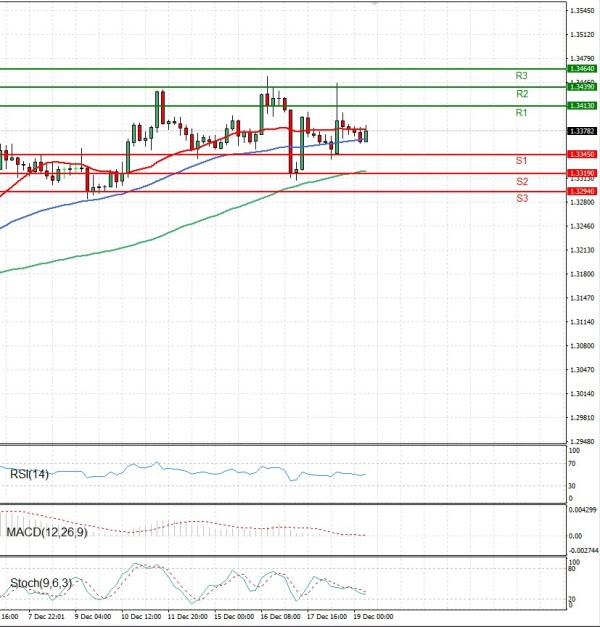Select the 1.34130 green price tag

pos(581,105)
